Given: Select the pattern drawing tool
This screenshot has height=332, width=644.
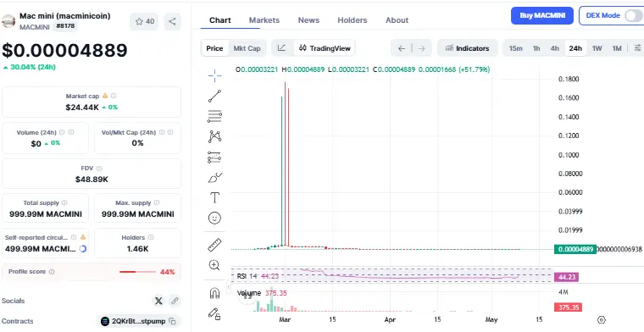Looking at the screenshot, I should tap(214, 136).
